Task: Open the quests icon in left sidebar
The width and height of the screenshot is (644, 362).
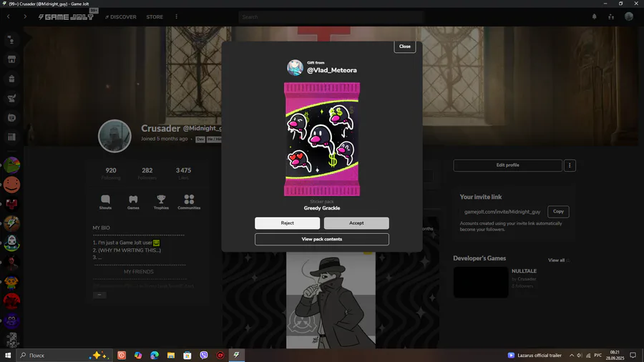Action: [x=11, y=98]
